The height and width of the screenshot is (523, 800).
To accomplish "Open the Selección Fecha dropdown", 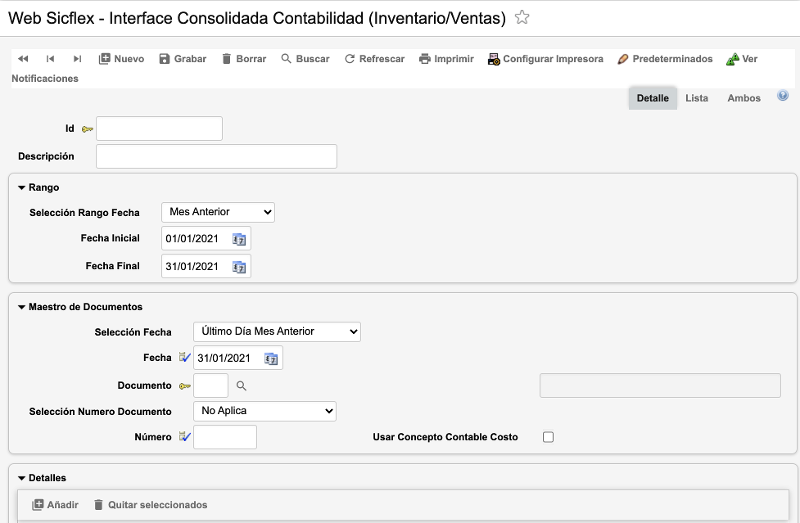I will click(277, 332).
